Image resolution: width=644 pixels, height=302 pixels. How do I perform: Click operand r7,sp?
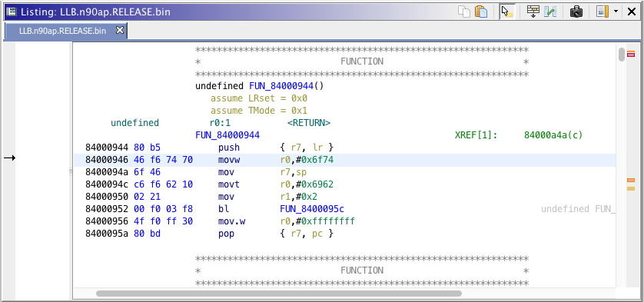click(x=293, y=172)
